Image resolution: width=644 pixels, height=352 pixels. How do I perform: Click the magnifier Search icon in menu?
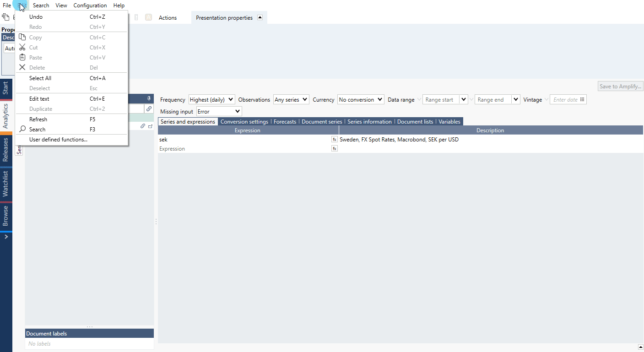(22, 130)
